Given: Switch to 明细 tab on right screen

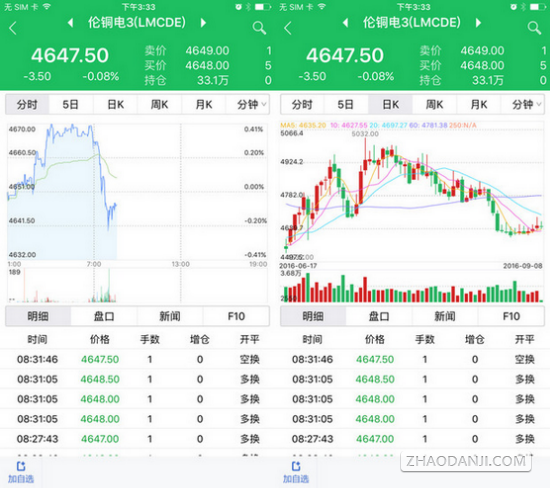Looking at the screenshot, I should tap(313, 316).
